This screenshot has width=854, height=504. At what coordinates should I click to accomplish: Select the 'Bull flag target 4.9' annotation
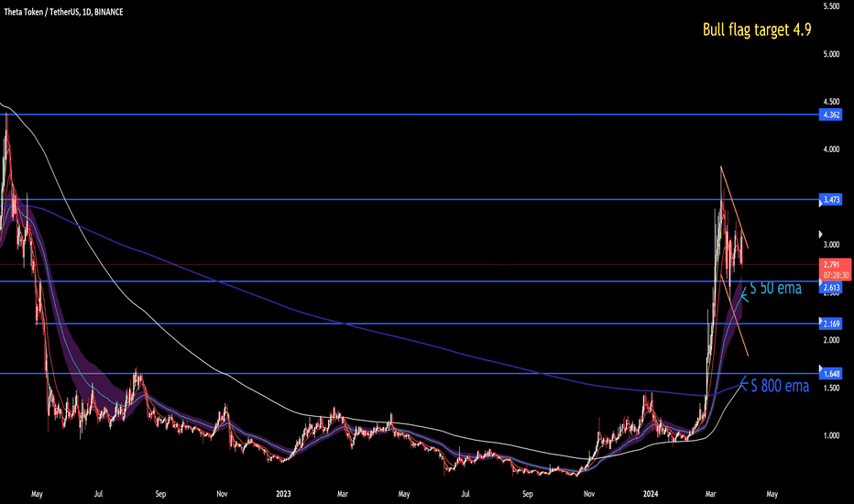pyautogui.click(x=757, y=29)
